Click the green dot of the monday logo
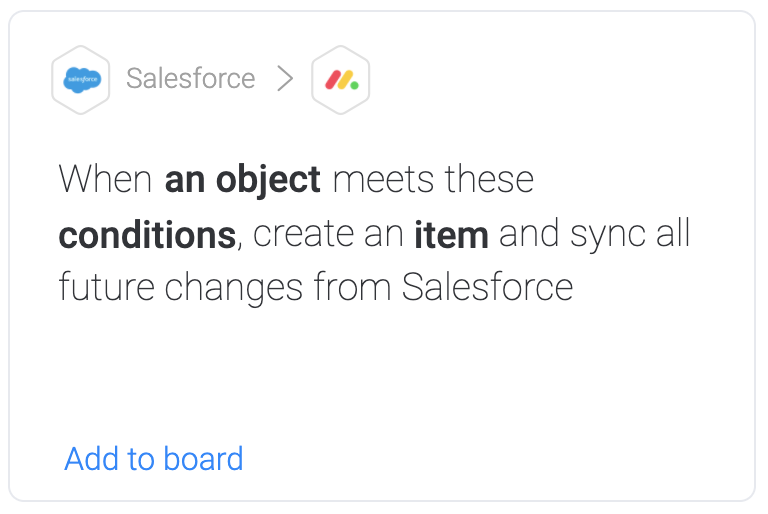768x514 pixels. [x=355, y=86]
